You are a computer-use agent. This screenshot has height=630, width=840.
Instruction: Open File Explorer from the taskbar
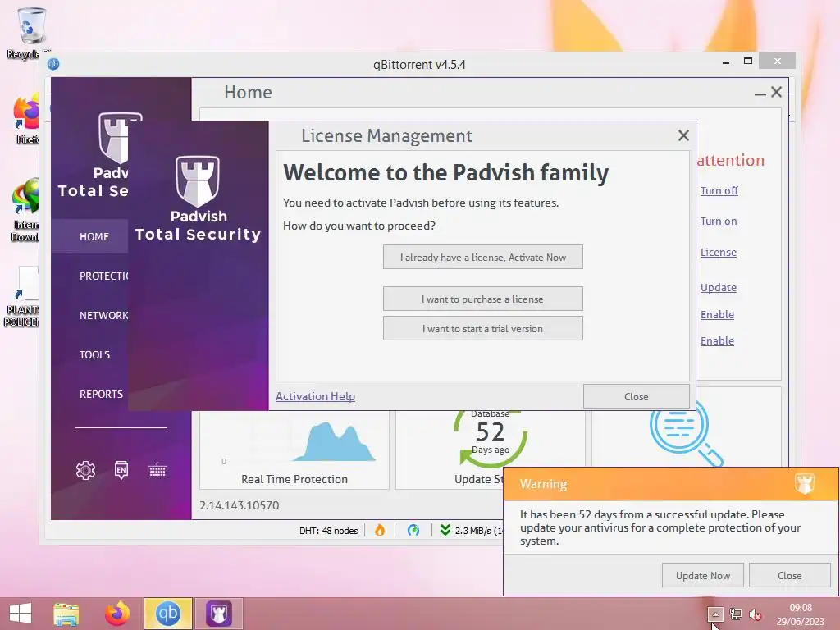(66, 614)
